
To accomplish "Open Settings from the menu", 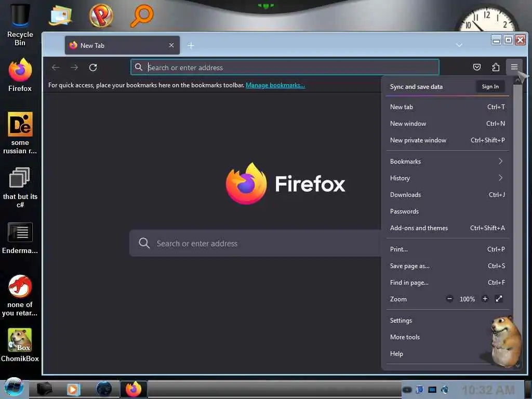I will 447,321.
